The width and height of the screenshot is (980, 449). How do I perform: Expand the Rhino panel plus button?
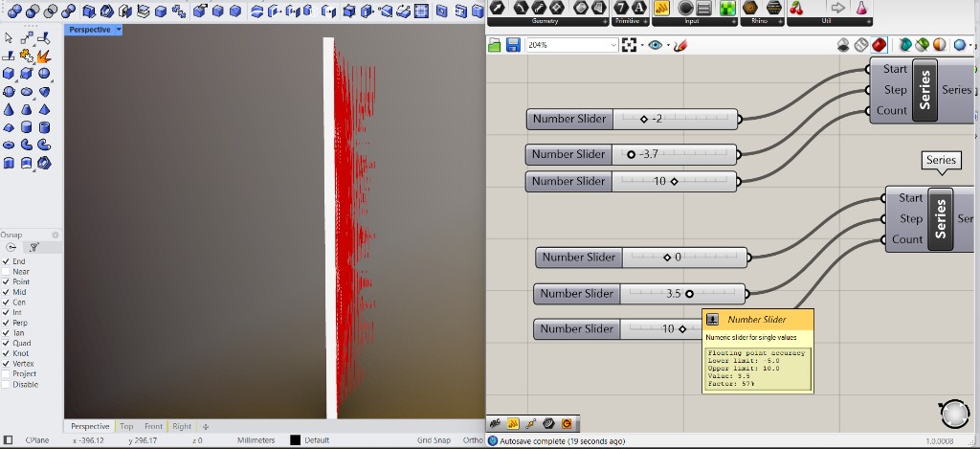coord(780,22)
